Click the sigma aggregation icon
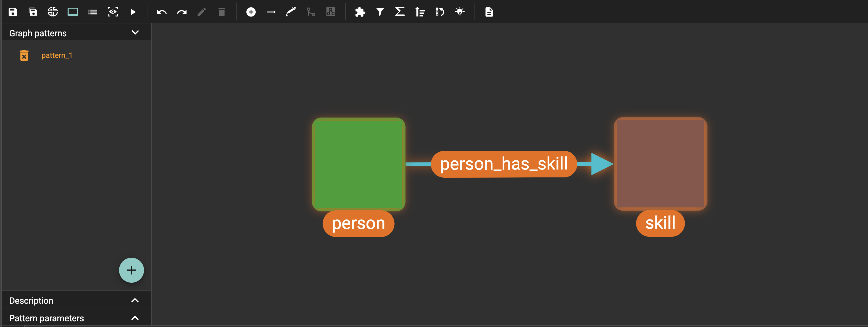 (400, 12)
